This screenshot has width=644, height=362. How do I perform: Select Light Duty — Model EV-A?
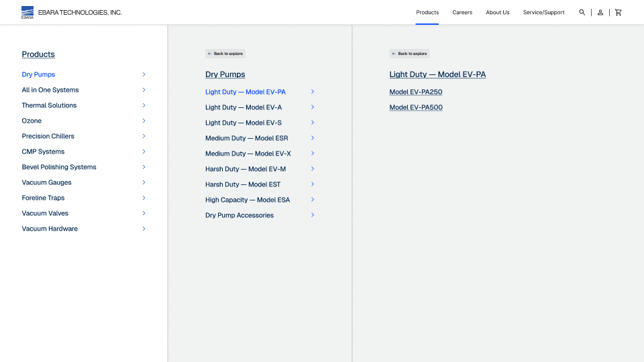(x=244, y=107)
